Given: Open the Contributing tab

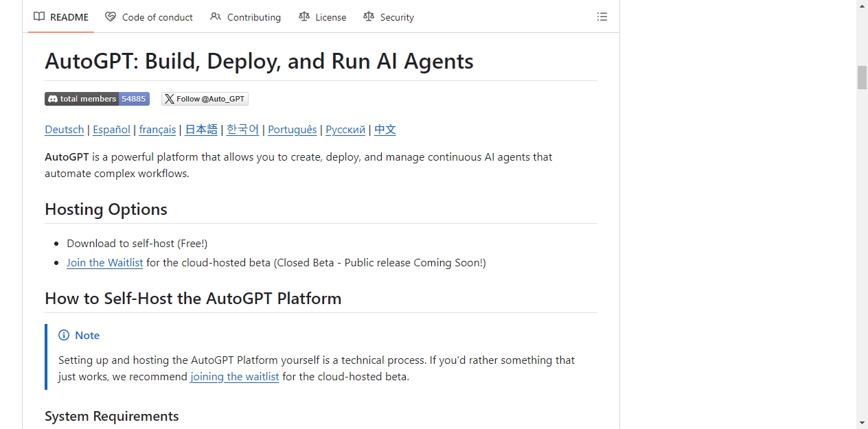Looking at the screenshot, I should coord(246,17).
